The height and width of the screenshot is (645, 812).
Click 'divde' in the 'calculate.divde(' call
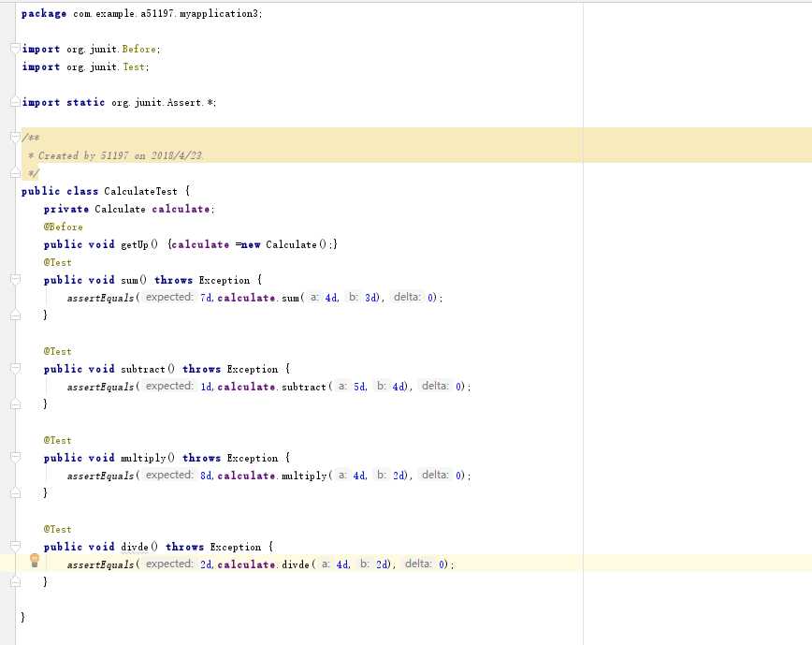296,564
